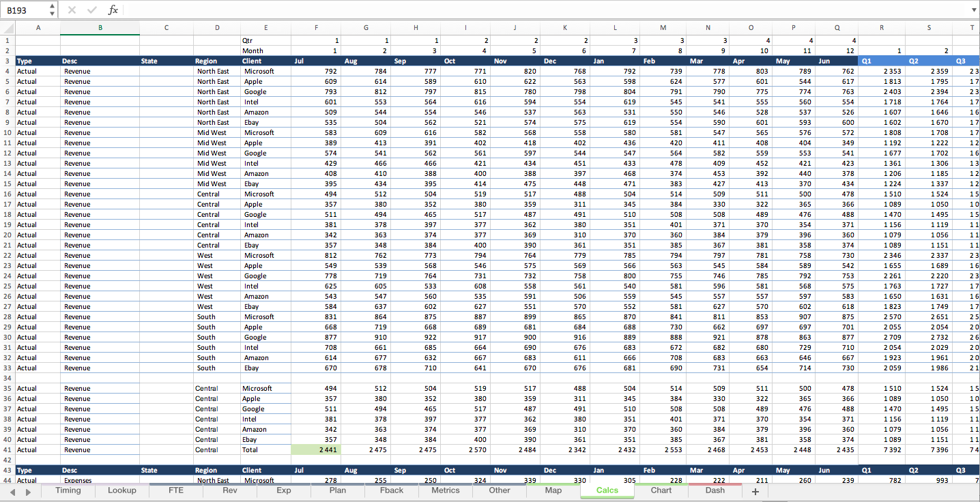Click the Q2 header cell in row 3

[x=929, y=61]
